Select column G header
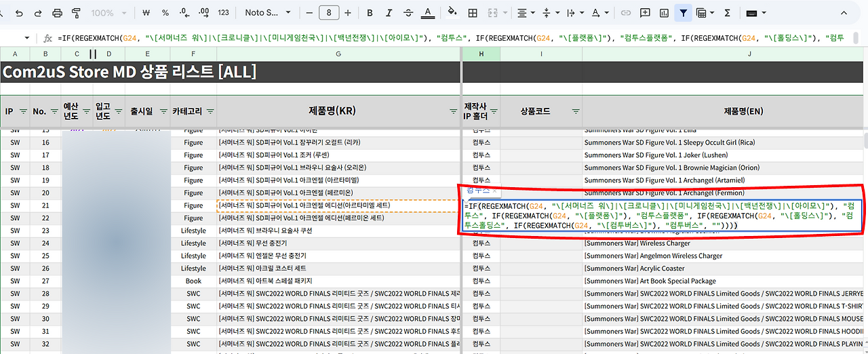The width and height of the screenshot is (868, 354). click(338, 54)
